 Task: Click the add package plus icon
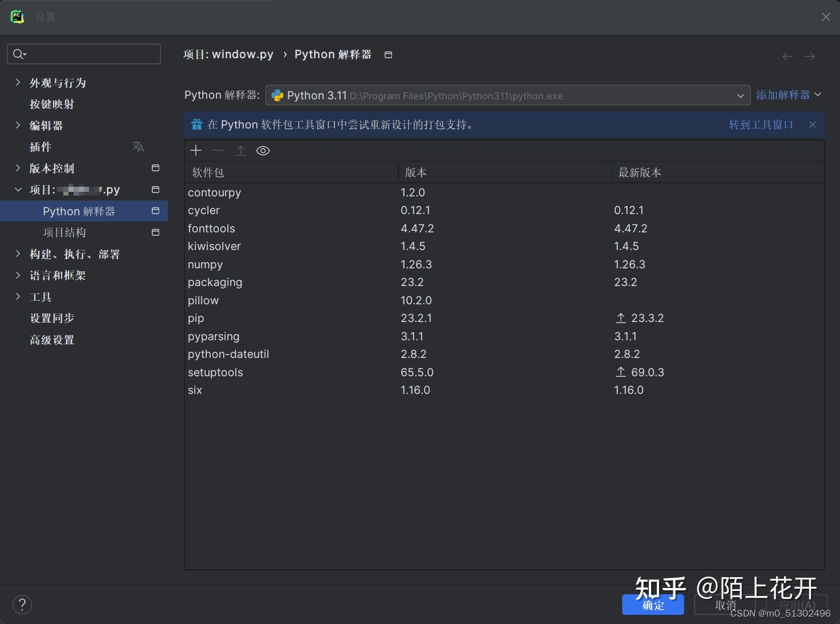point(196,150)
